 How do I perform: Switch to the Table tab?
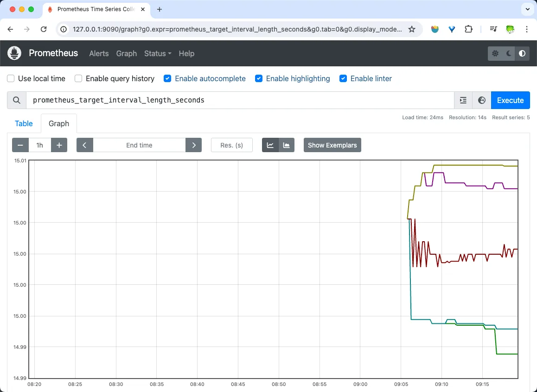[24, 123]
